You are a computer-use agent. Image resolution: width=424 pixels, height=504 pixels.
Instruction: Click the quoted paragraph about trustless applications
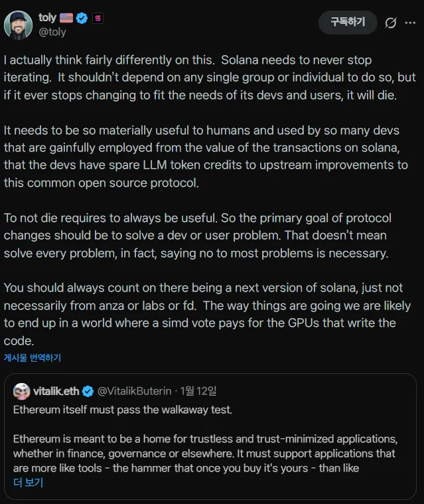(x=204, y=454)
